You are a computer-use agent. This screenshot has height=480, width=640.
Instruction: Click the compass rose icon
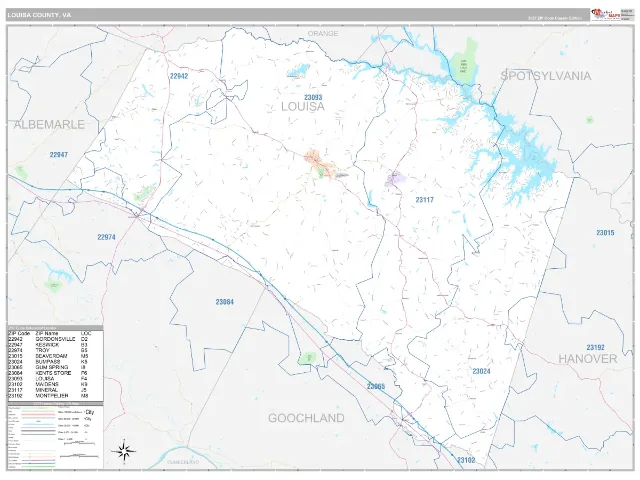[x=124, y=451]
